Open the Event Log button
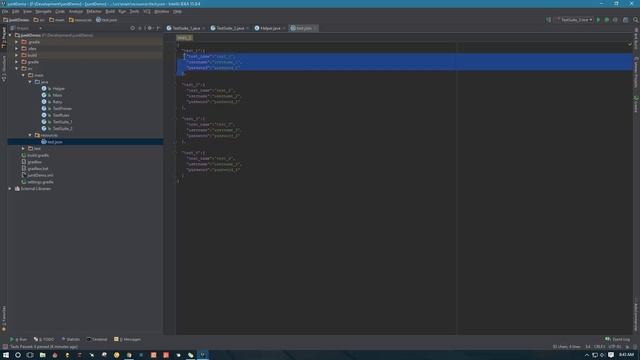Image resolution: width=640 pixels, height=360 pixels. point(618,339)
